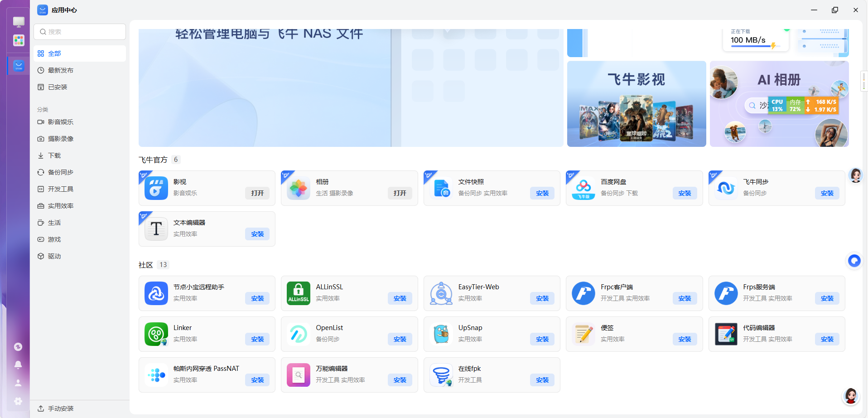Install the EasyTier-Web app

coord(542,298)
